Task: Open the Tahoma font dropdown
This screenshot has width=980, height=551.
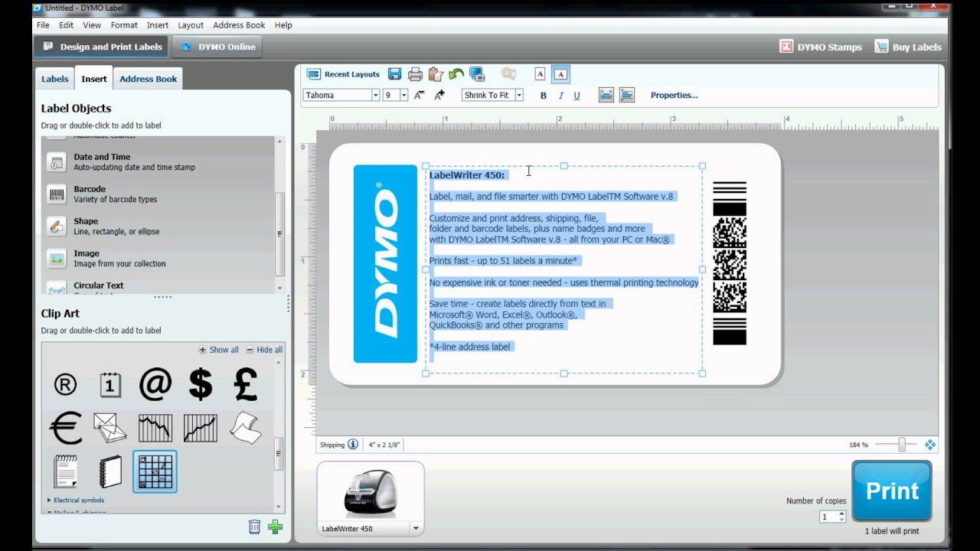Action: [375, 95]
